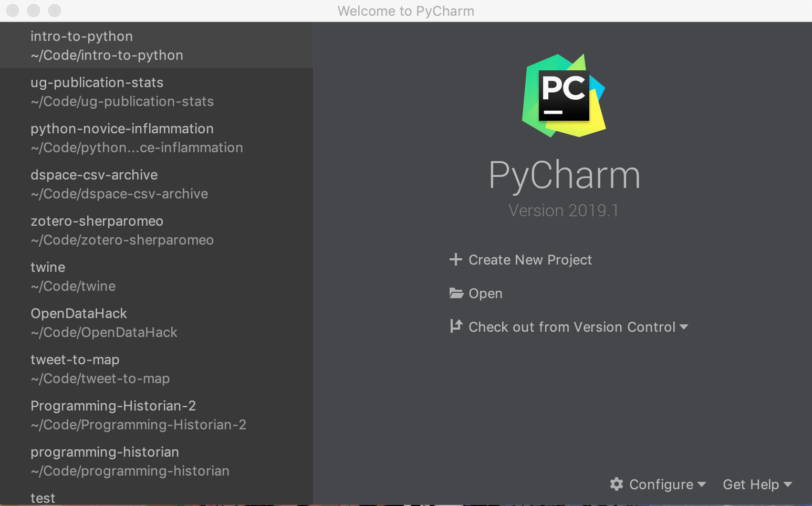
Task: Click the Version 2019.1 text
Action: click(x=564, y=210)
